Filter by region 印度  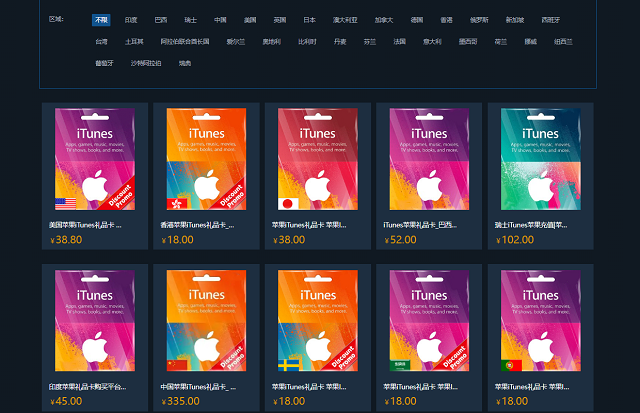tap(131, 20)
